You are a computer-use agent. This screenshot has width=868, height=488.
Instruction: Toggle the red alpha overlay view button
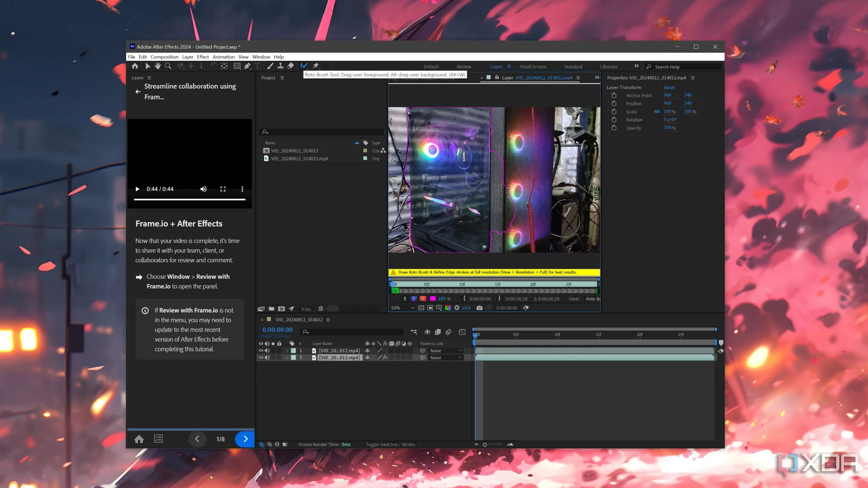423,299
